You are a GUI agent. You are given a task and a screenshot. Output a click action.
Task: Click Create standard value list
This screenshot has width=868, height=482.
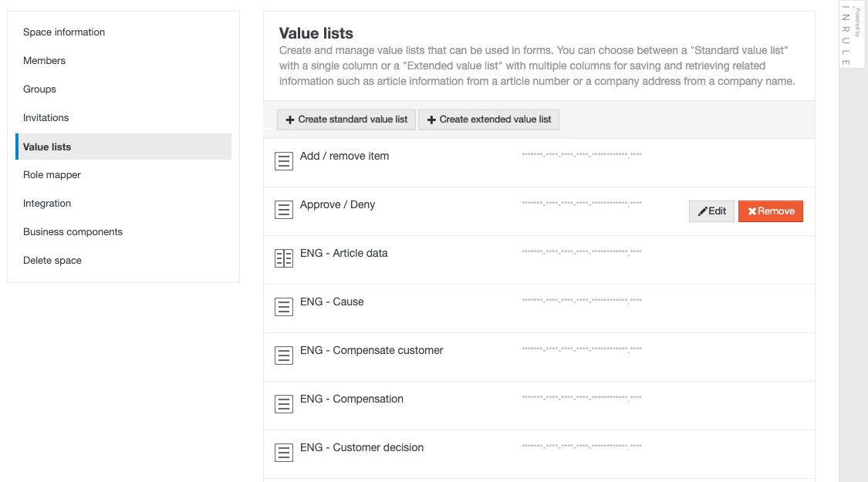coord(346,120)
